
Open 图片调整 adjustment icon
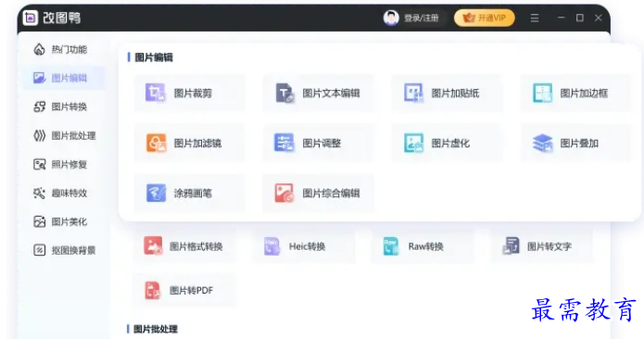(x=284, y=143)
